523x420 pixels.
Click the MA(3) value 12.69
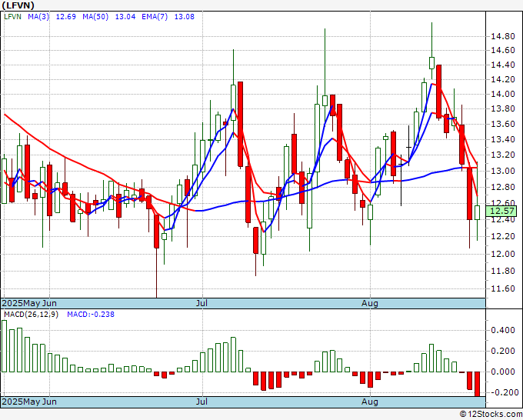pyautogui.click(x=65, y=17)
